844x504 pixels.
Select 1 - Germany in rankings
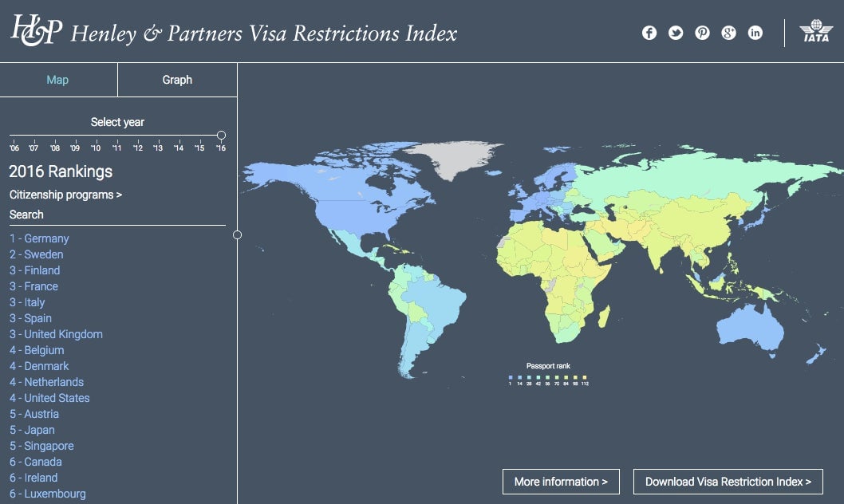pos(39,238)
